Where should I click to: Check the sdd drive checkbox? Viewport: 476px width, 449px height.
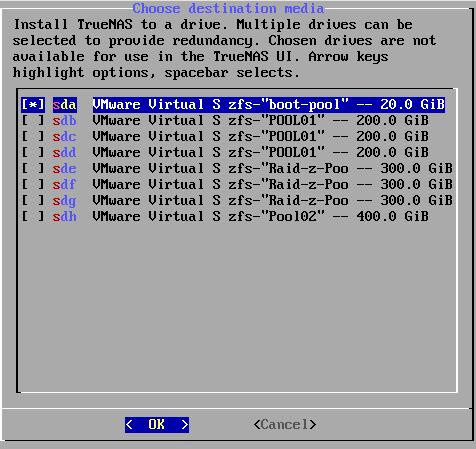pyautogui.click(x=33, y=153)
